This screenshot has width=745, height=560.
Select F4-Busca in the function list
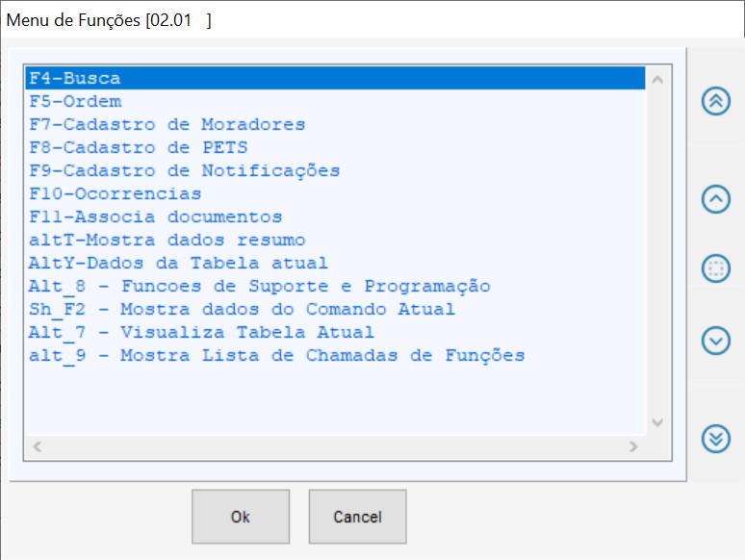point(75,79)
